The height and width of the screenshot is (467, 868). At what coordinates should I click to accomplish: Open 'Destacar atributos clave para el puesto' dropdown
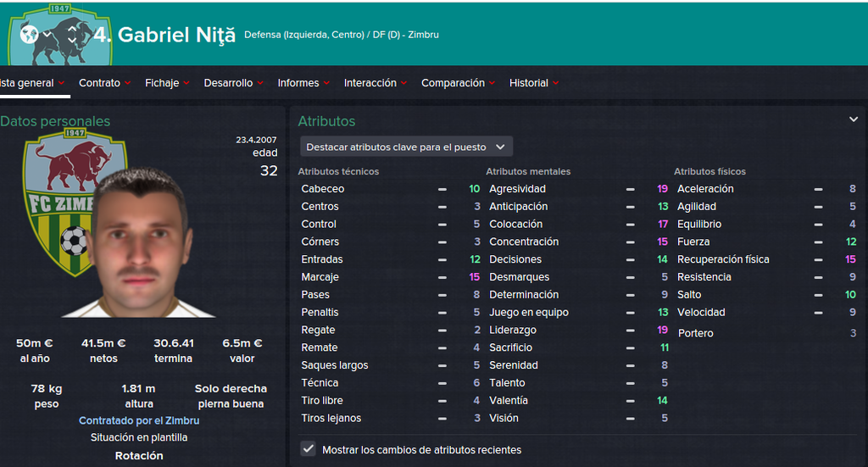click(x=406, y=147)
